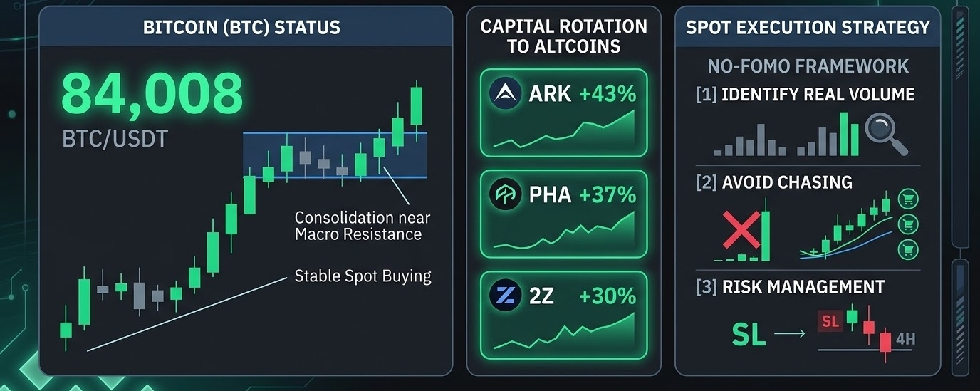Click the upper right scrollbar segment
The height and width of the screenshot is (391, 980).
pyautogui.click(x=960, y=128)
